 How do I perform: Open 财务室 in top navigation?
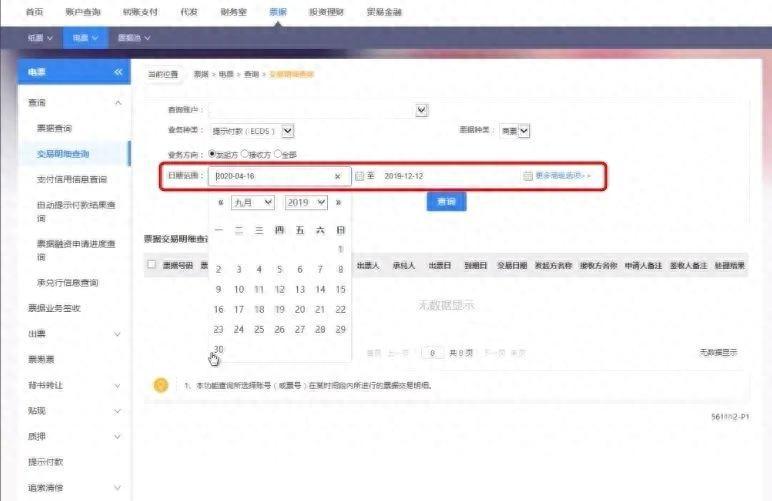tap(233, 12)
